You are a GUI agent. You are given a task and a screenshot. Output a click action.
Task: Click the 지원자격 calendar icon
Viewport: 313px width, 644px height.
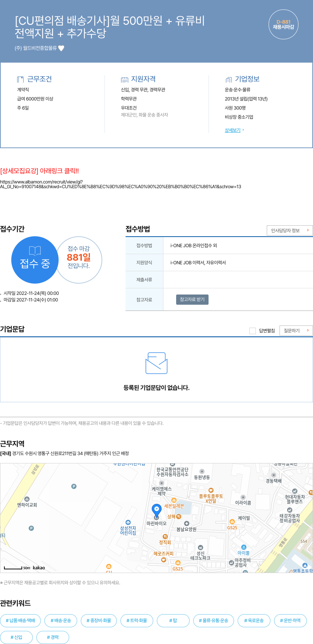click(124, 79)
